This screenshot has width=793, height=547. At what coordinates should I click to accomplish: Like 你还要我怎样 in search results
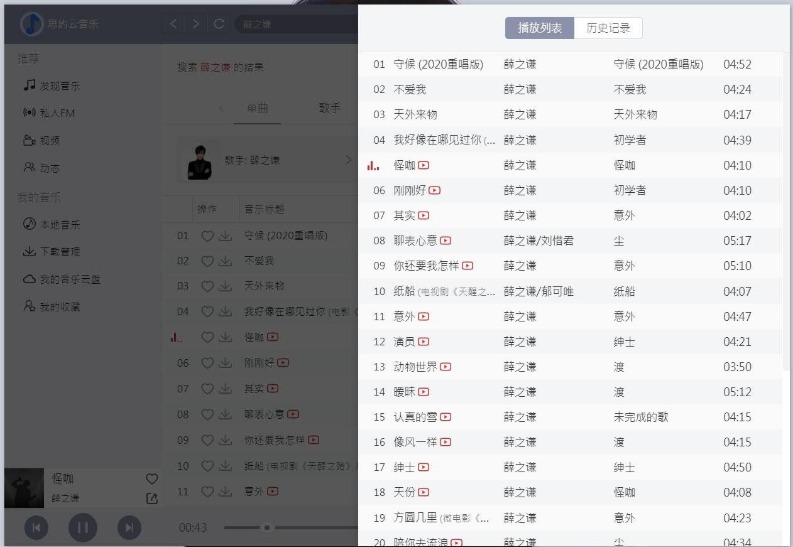point(207,440)
